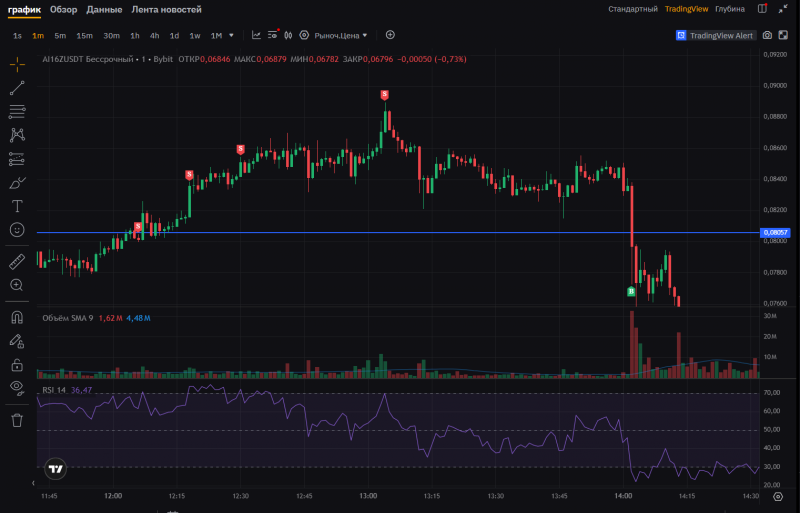Choose the 30m timeframe
800x513 pixels.
tap(111, 36)
